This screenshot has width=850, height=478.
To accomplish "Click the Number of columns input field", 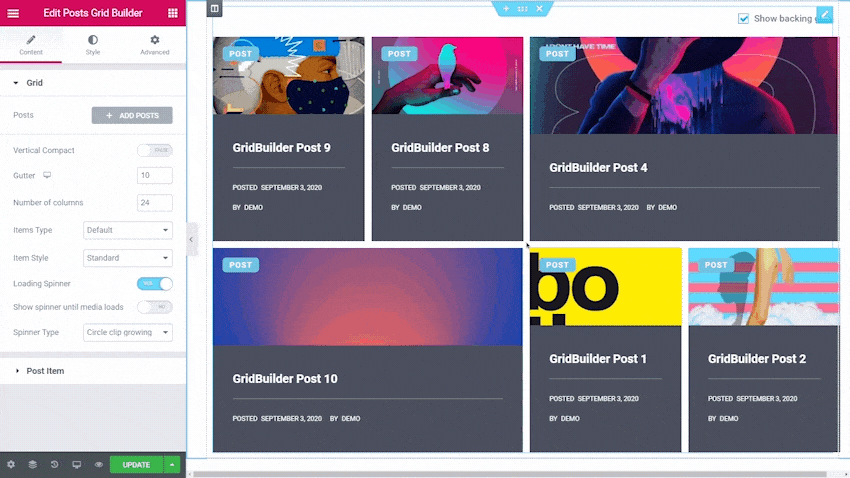I will tap(155, 202).
